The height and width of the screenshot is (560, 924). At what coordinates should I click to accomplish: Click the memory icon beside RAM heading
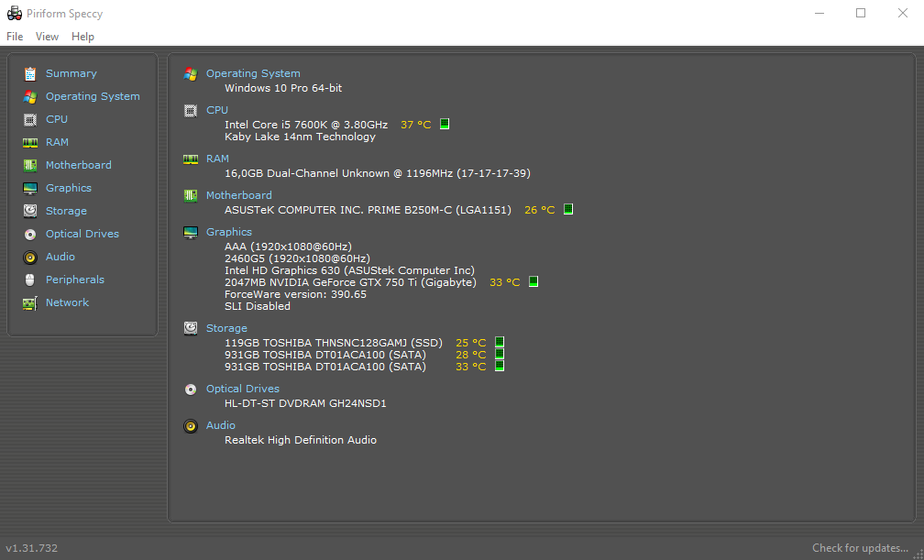[x=191, y=159]
